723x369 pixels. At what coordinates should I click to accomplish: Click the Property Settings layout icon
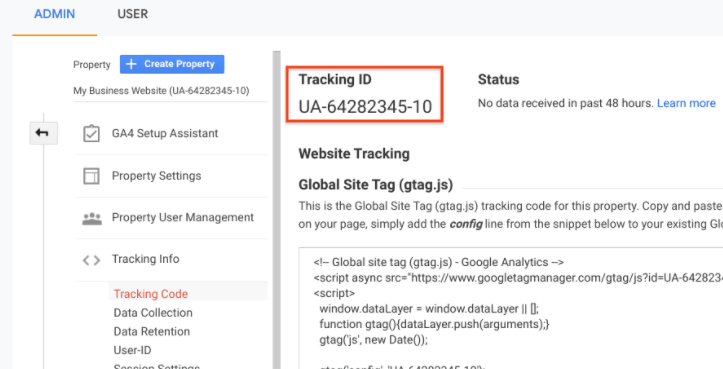click(x=91, y=176)
